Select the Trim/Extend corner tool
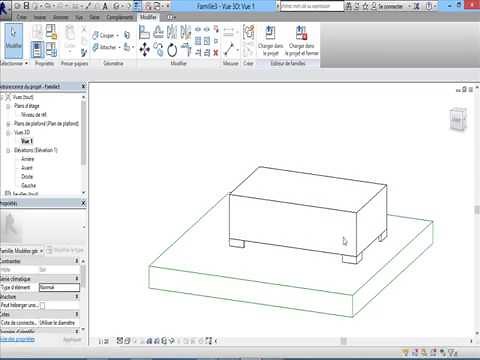This screenshot has width=480, height=360. 186,50
